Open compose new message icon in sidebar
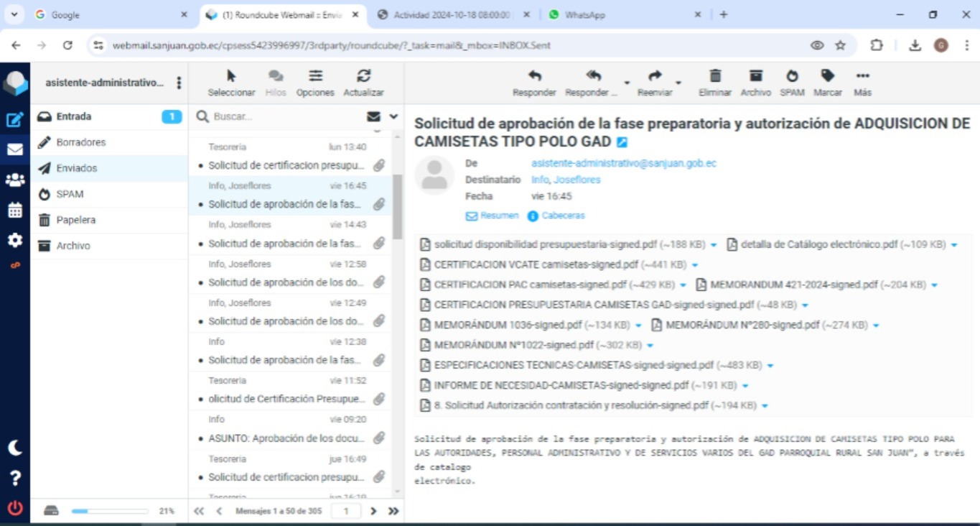The image size is (980, 526). [x=14, y=120]
